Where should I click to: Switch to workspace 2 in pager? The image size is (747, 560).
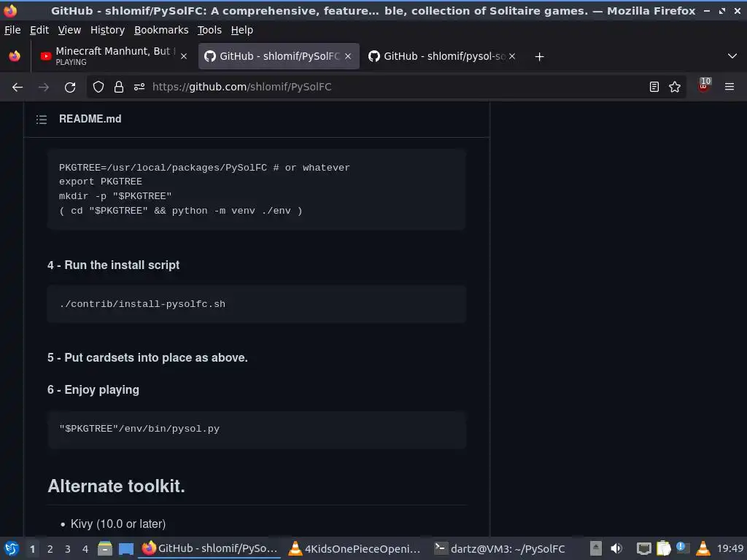tap(50, 549)
